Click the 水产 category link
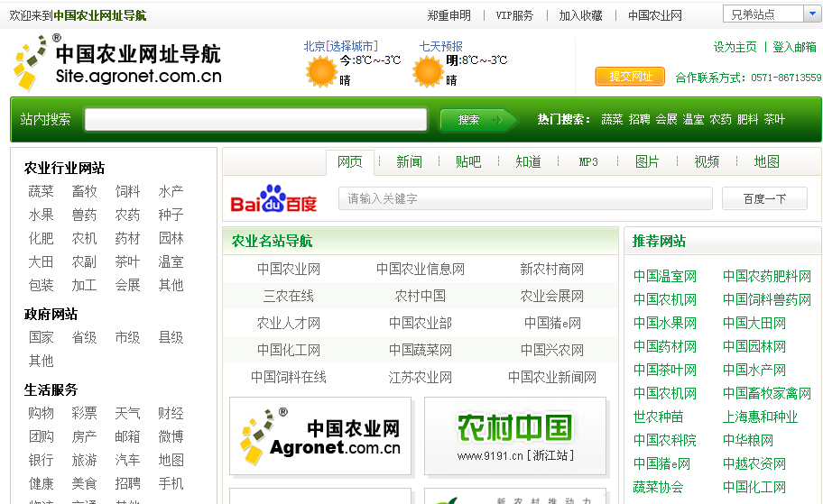This screenshot has height=504, width=823. click(171, 191)
